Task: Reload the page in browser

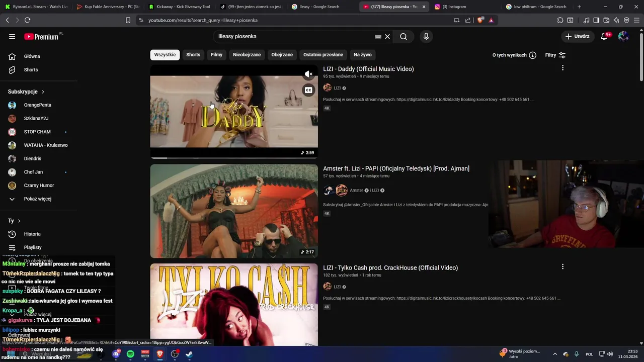Action: pyautogui.click(x=27, y=20)
